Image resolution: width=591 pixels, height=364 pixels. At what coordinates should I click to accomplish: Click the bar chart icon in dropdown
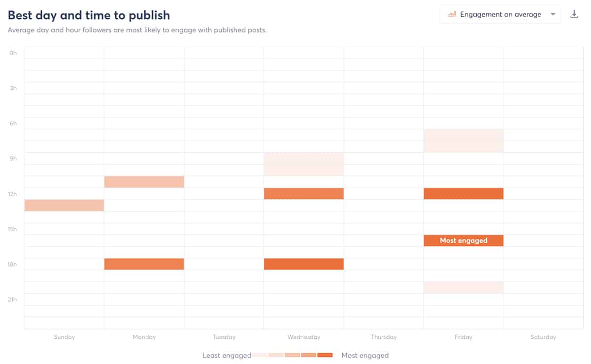point(452,14)
